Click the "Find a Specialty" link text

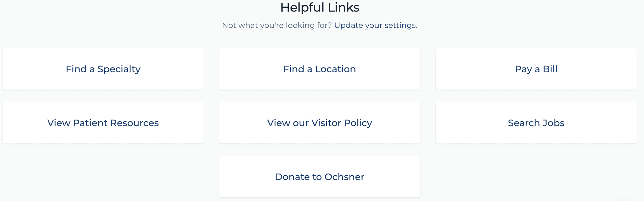[x=103, y=69]
